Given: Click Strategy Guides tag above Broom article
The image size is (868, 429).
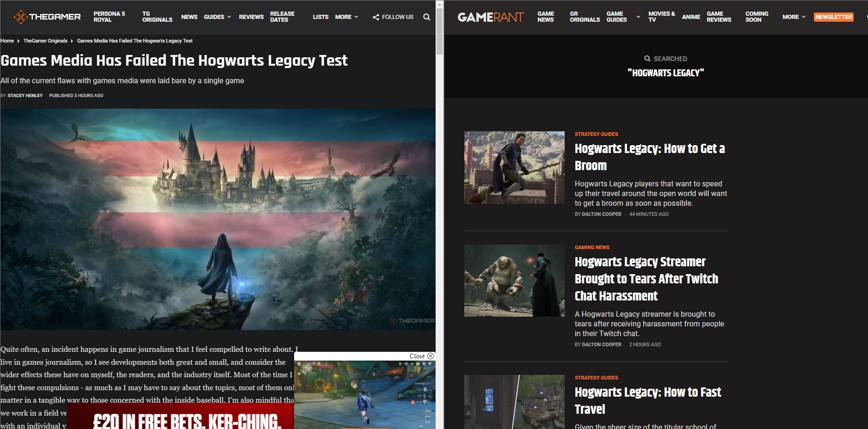Looking at the screenshot, I should pos(596,134).
